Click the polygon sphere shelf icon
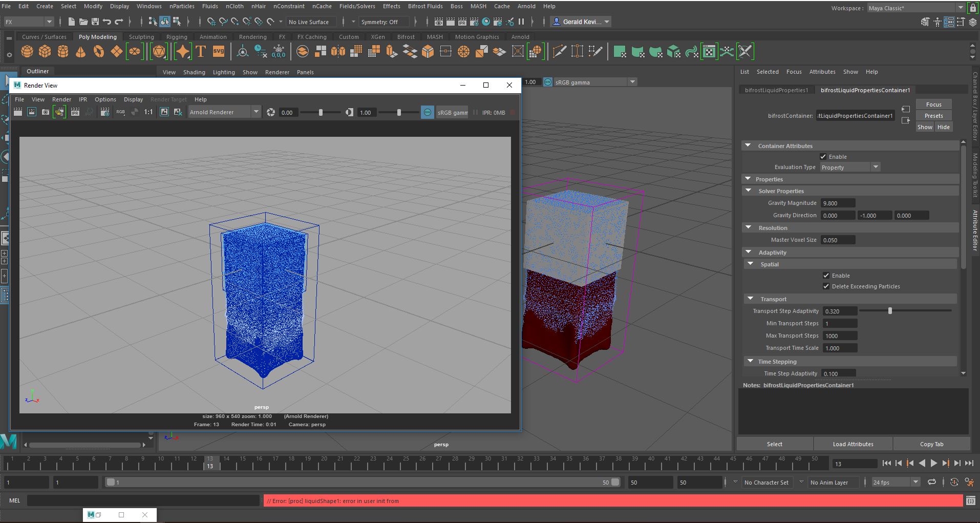The image size is (980, 523). tap(27, 51)
